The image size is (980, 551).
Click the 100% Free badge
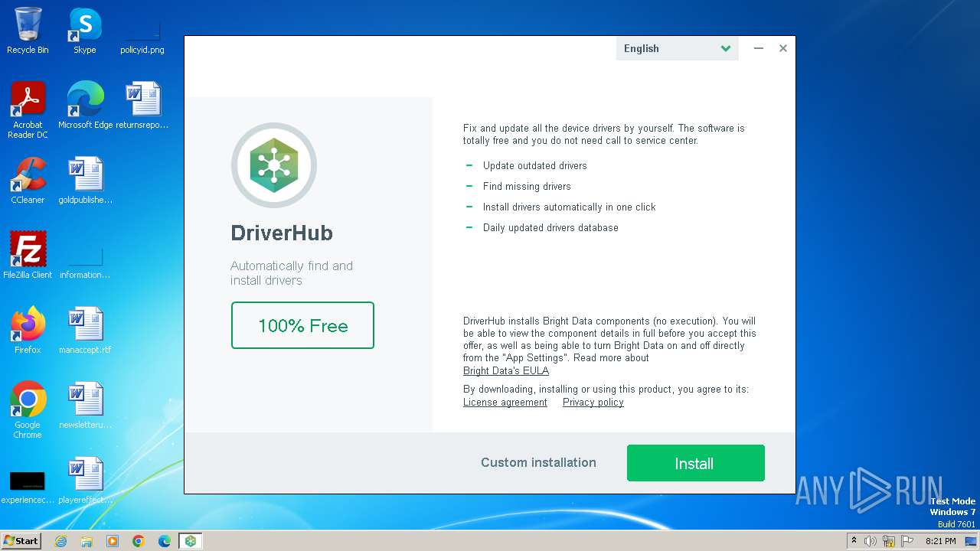click(x=302, y=325)
